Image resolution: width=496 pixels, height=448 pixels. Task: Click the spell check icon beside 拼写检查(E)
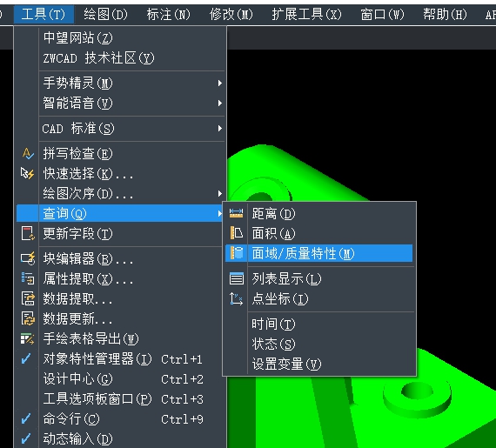click(28, 154)
